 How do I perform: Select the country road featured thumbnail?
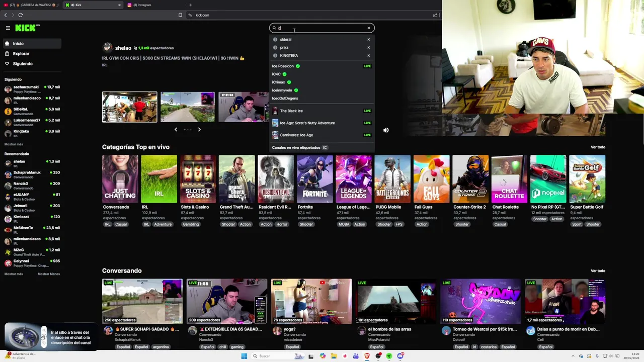[187, 107]
